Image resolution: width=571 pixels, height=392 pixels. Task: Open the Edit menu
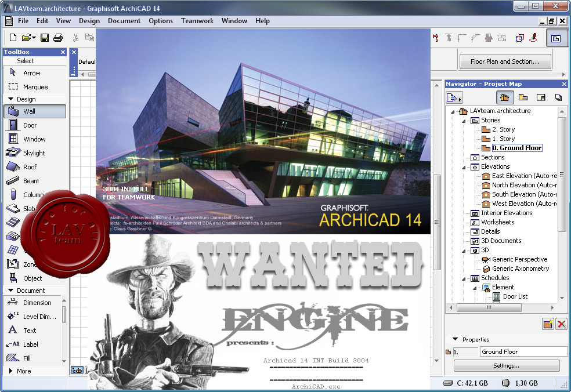(x=42, y=21)
